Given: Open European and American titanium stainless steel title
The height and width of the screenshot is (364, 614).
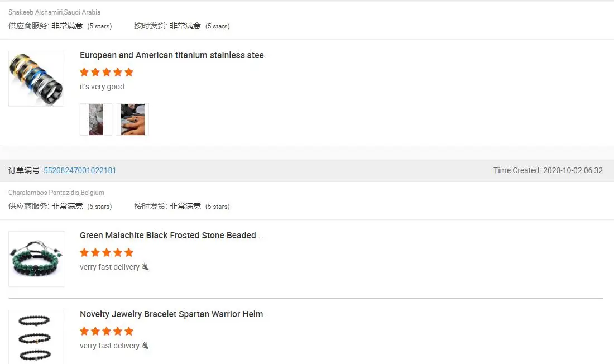Looking at the screenshot, I should click(x=174, y=55).
